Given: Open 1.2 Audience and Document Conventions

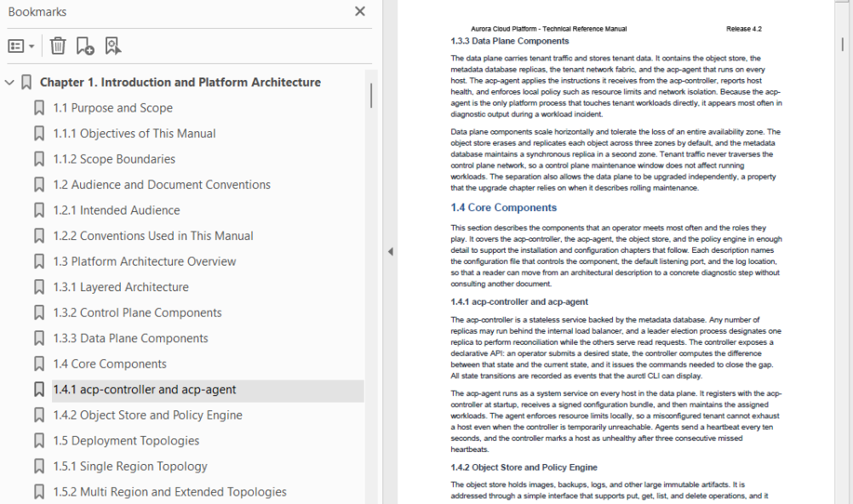Looking at the screenshot, I should (x=162, y=185).
